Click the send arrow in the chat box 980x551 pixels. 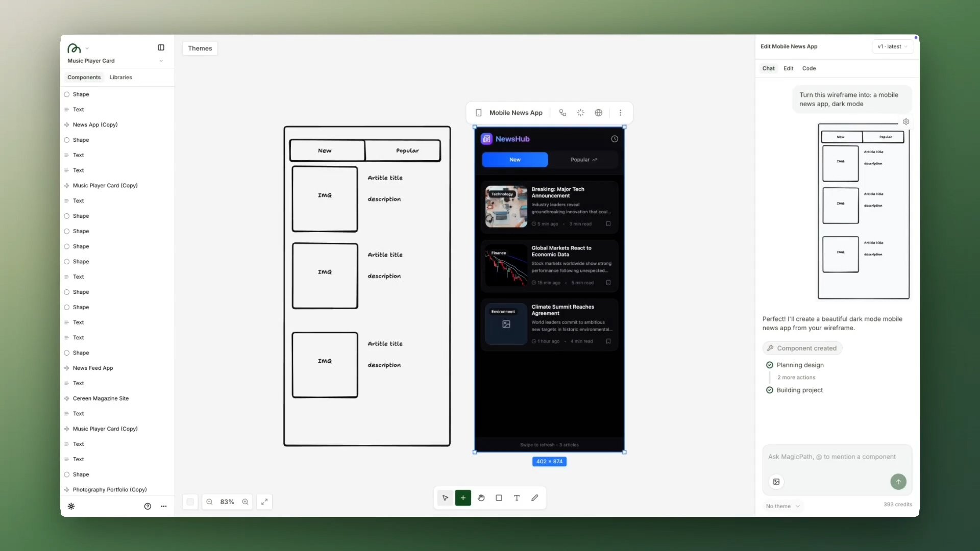tap(898, 482)
